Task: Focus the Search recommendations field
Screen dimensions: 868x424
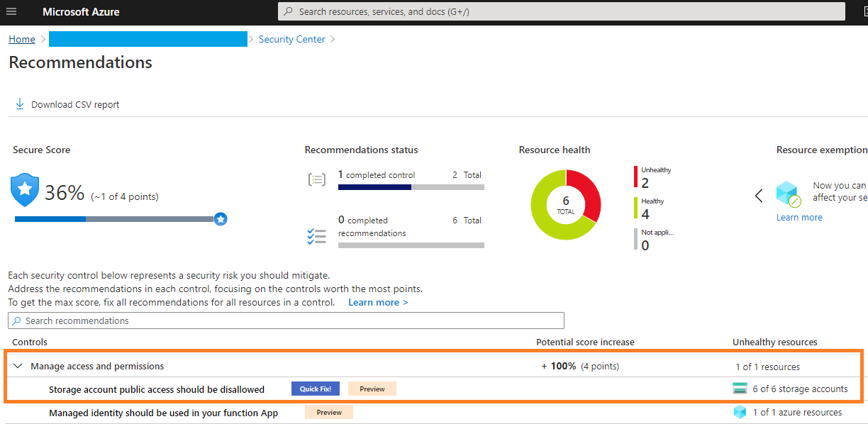Action: [x=286, y=320]
